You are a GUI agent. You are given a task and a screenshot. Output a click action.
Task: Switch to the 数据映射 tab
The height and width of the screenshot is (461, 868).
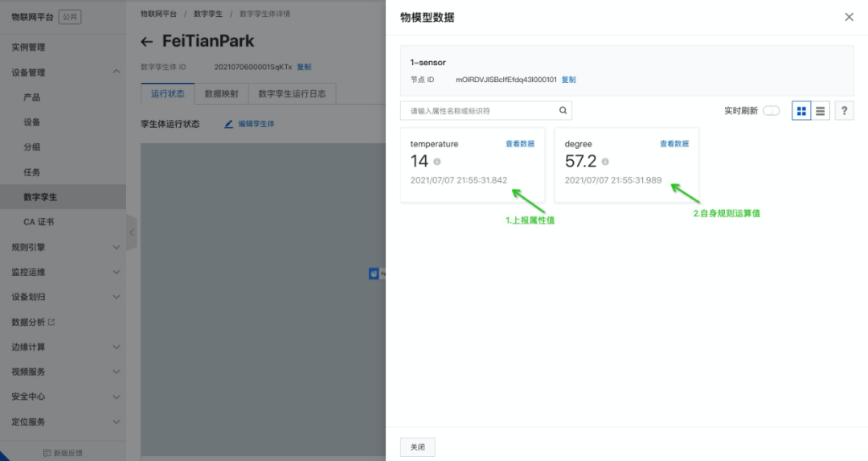(x=222, y=93)
